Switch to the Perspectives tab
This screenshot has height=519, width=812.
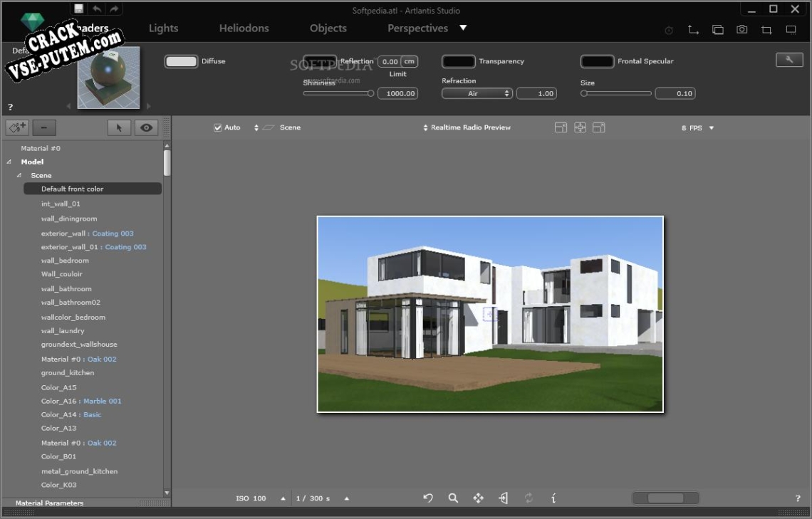click(x=418, y=28)
